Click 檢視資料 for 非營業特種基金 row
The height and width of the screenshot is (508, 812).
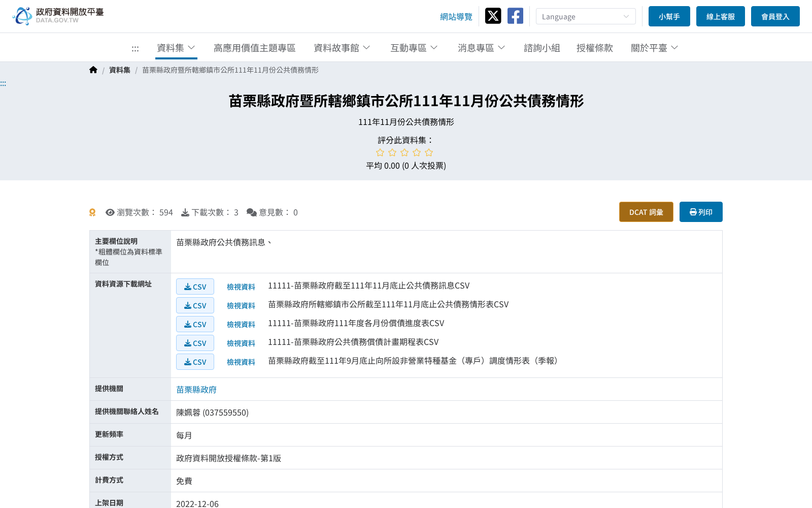[241, 362]
